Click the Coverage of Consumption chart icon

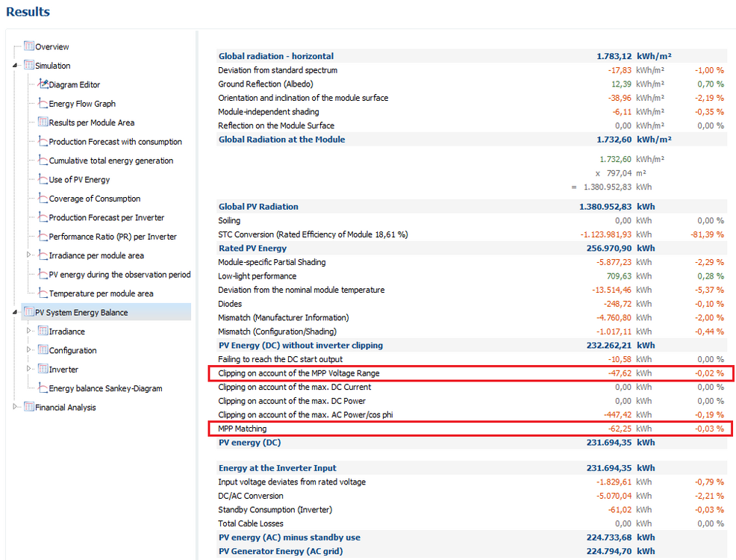tap(43, 198)
